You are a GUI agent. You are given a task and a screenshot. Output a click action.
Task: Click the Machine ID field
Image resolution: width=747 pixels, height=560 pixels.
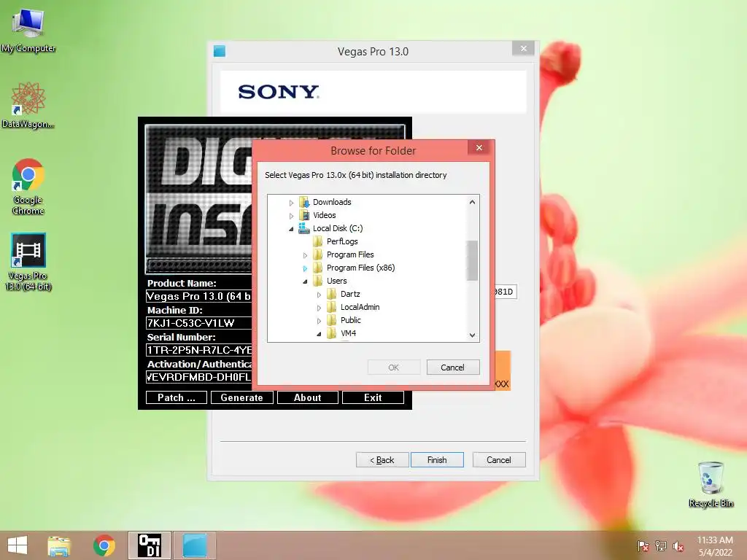pos(198,323)
